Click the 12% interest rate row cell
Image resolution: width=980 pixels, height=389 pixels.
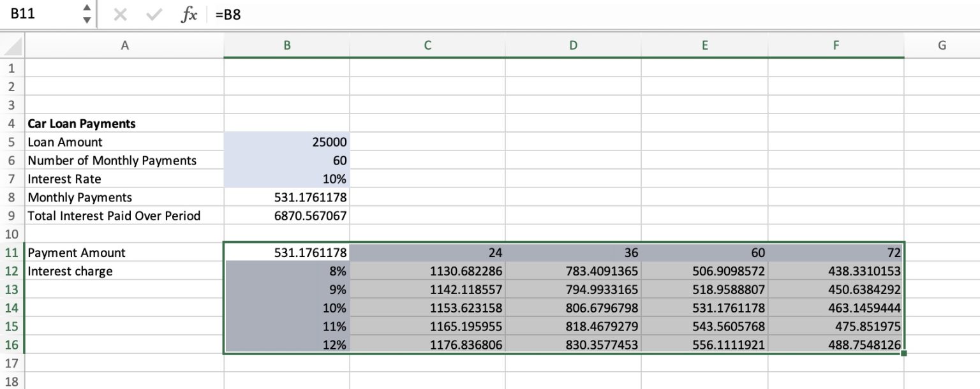(x=286, y=345)
